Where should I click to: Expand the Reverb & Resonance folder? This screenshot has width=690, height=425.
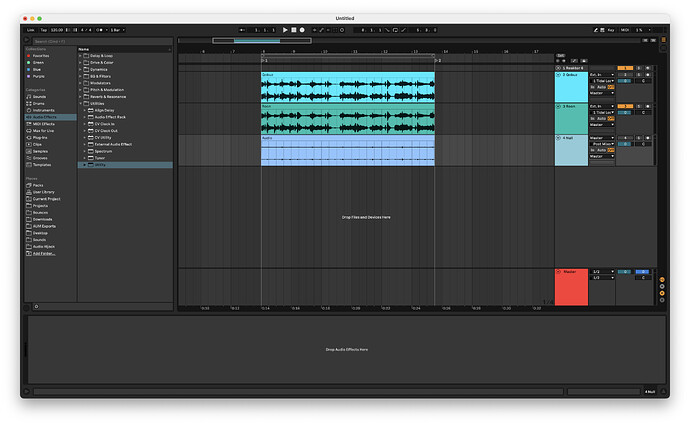click(81, 97)
